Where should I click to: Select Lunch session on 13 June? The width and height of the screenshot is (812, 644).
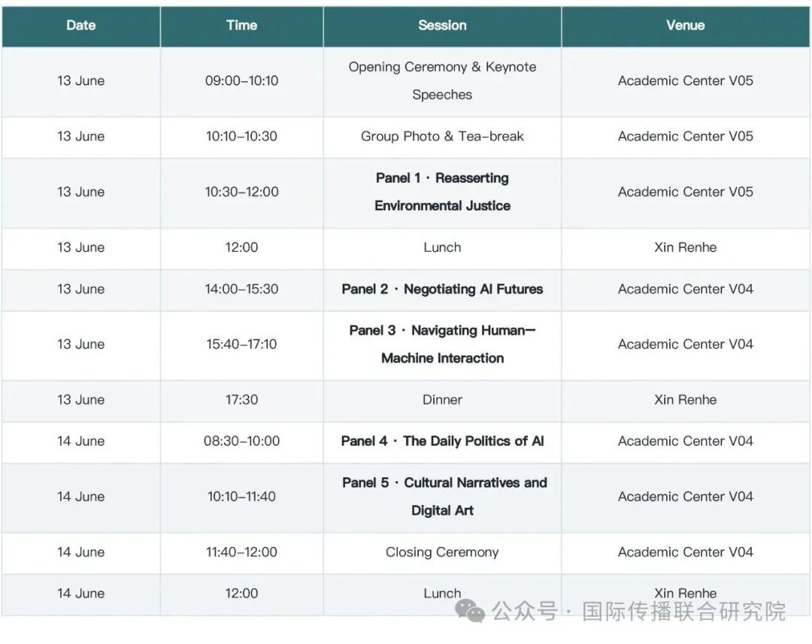[x=442, y=247]
